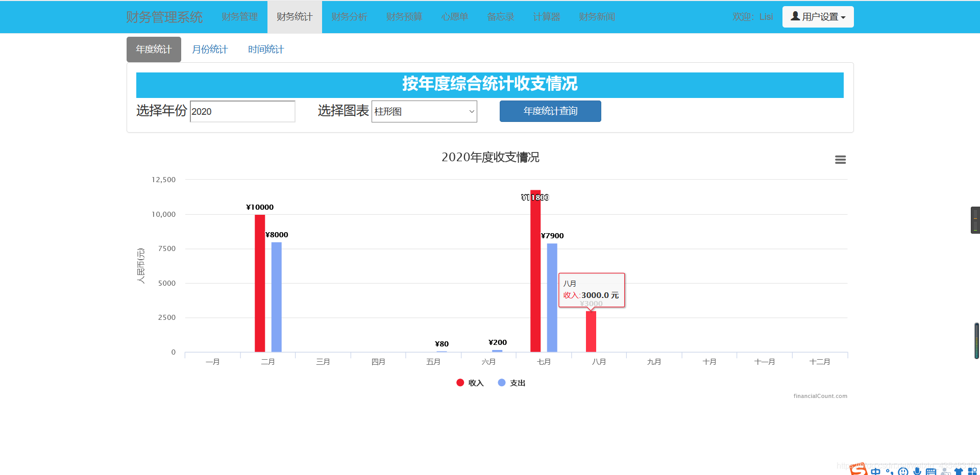Switch to the 月份统计 tab

210,49
